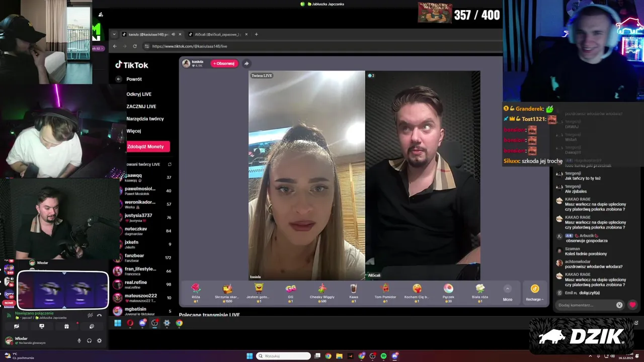Toggle Discord camera on
This screenshot has height=362, width=644.
(x=17, y=326)
